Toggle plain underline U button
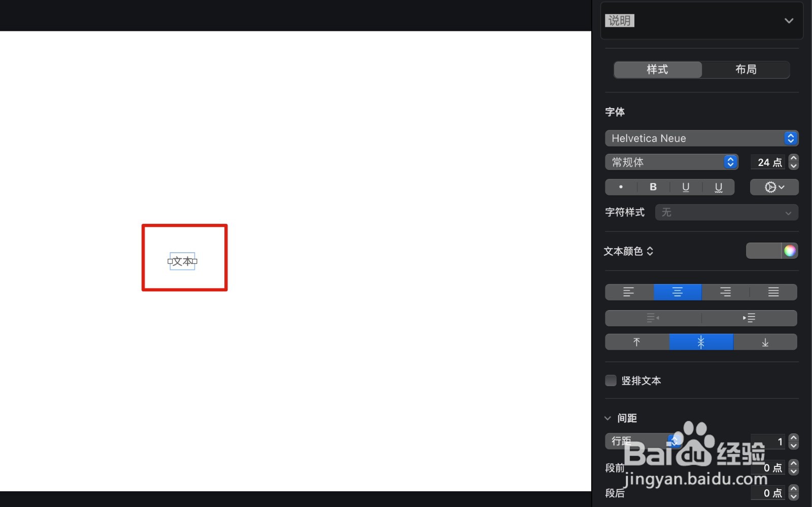 686,187
